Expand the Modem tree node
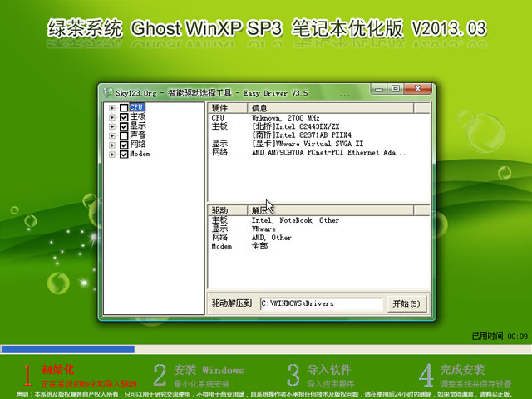This screenshot has height=399, width=532. (112, 154)
